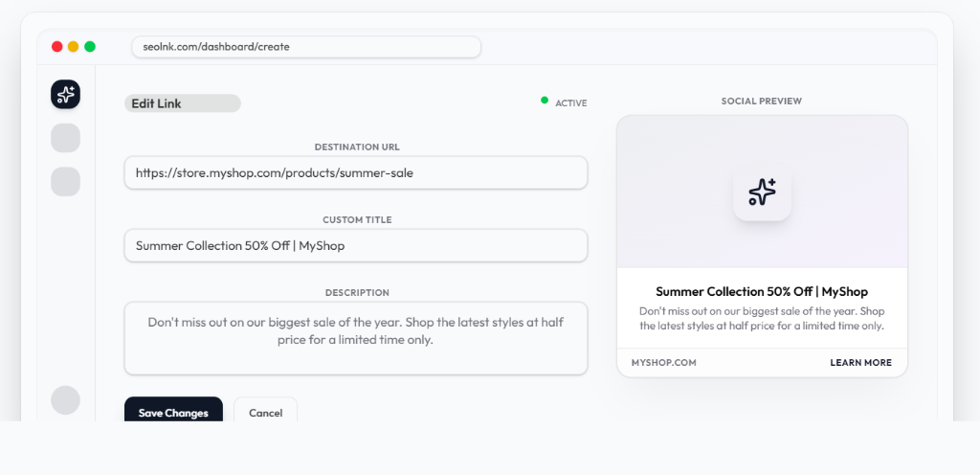Click inside the Description text area
Viewport: 980px width, 475px height.
pos(355,338)
